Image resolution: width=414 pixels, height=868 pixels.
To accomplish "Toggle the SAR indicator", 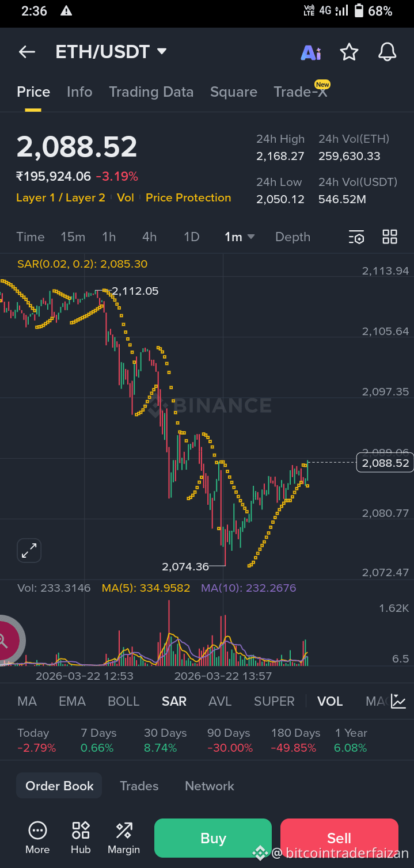I will (x=174, y=701).
